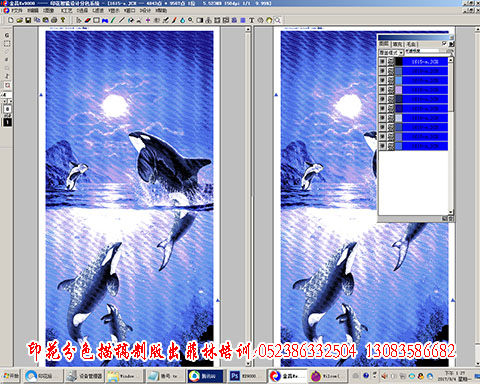Open the 图像 (Image) menu
Image resolution: width=480 pixels, height=384 pixels.
[x=48, y=11]
